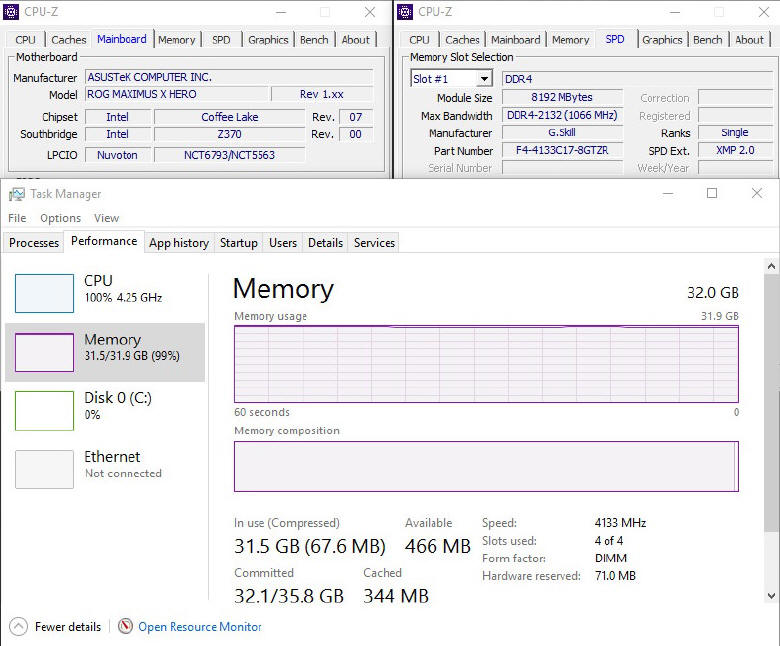Click the Single ranks field

tap(735, 133)
